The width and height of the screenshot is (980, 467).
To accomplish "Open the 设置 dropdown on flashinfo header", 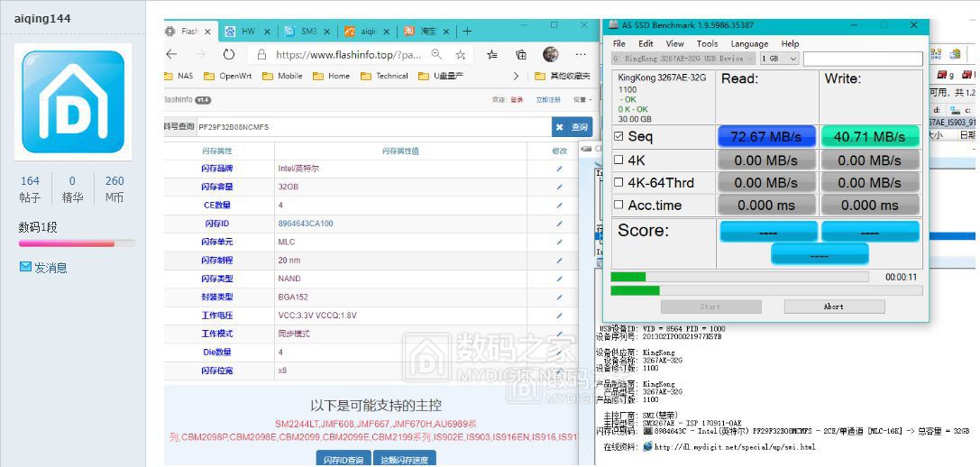I will [x=582, y=100].
